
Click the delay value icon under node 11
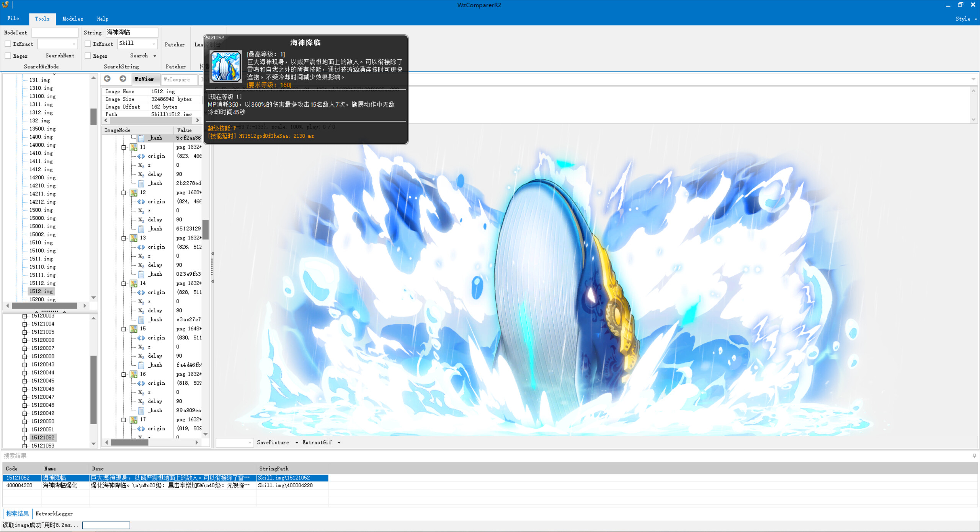pyautogui.click(x=141, y=174)
